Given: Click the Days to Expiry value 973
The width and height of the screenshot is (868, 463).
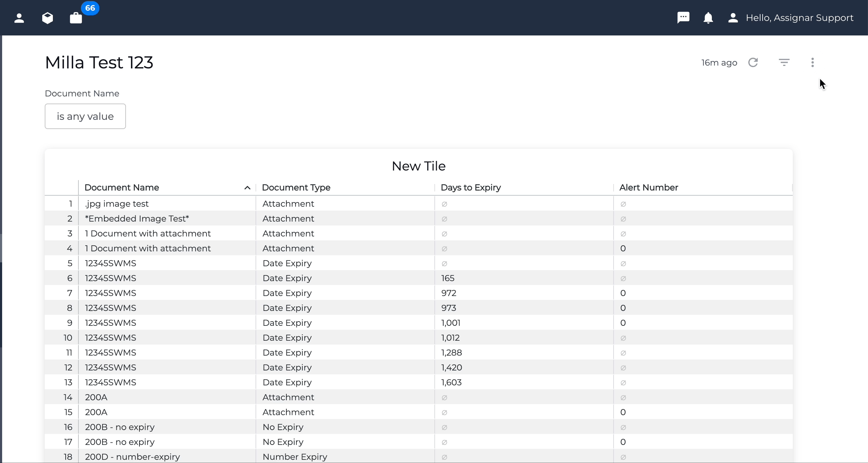Looking at the screenshot, I should [449, 308].
